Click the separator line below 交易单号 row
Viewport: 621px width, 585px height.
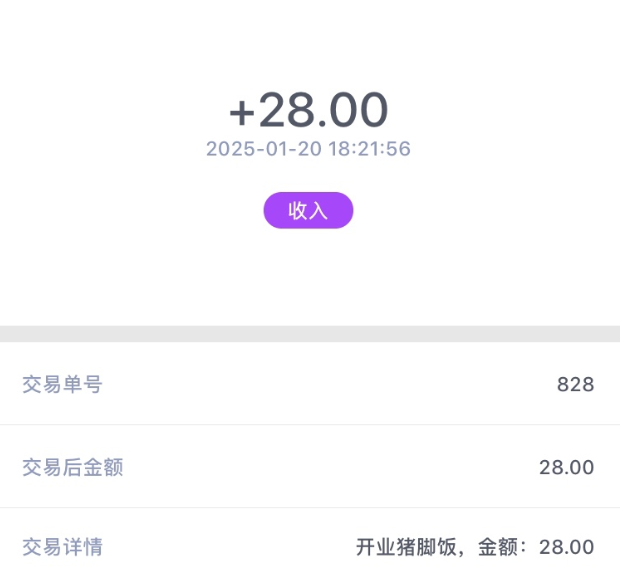[x=310, y=425]
